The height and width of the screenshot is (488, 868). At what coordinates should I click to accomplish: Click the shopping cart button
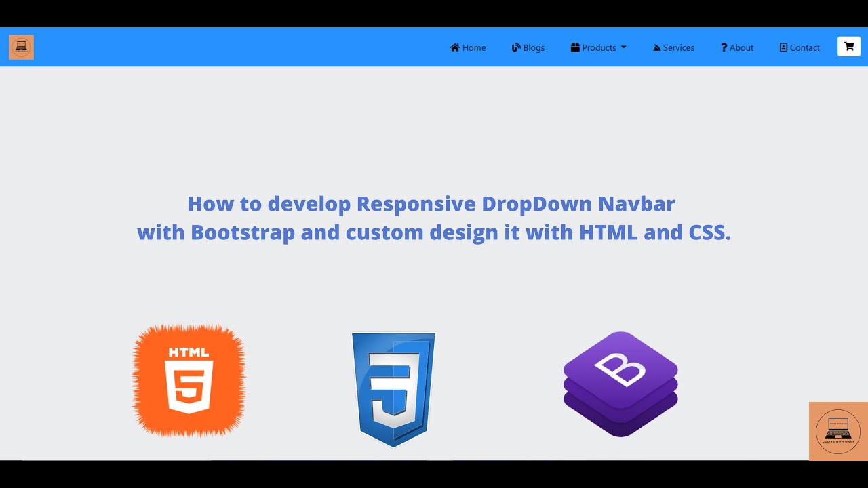(849, 46)
